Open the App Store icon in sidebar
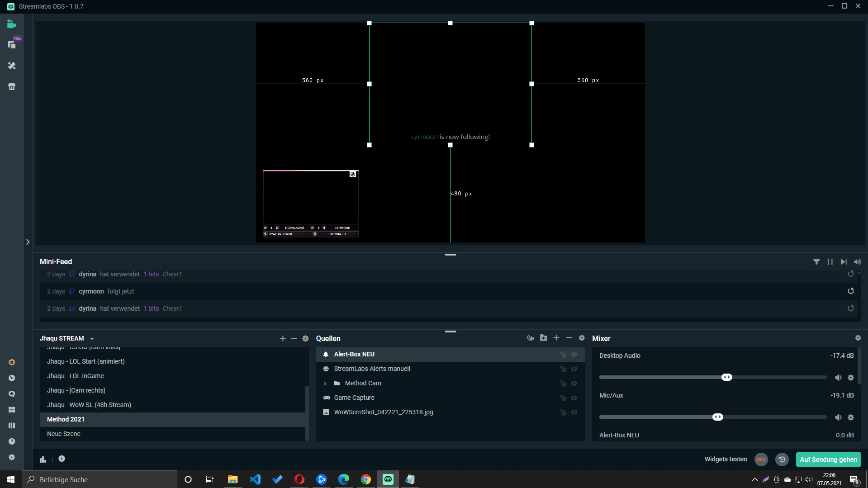The image size is (868, 488). (x=12, y=86)
